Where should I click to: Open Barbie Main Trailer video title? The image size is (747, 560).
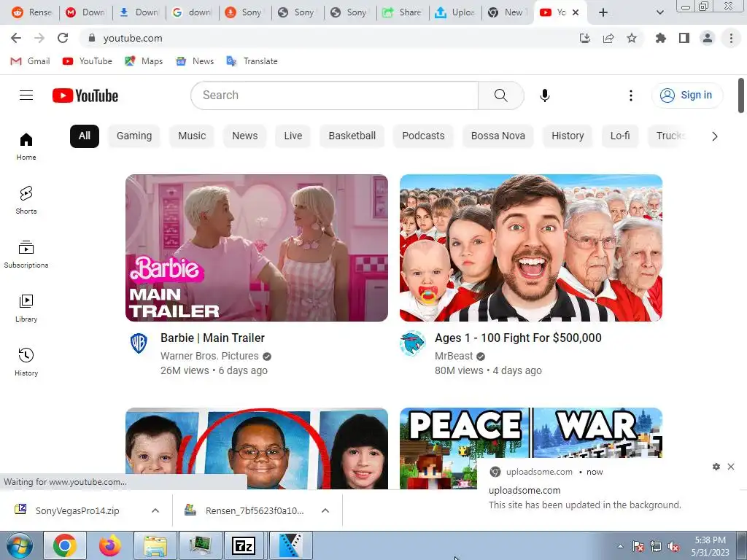(212, 338)
